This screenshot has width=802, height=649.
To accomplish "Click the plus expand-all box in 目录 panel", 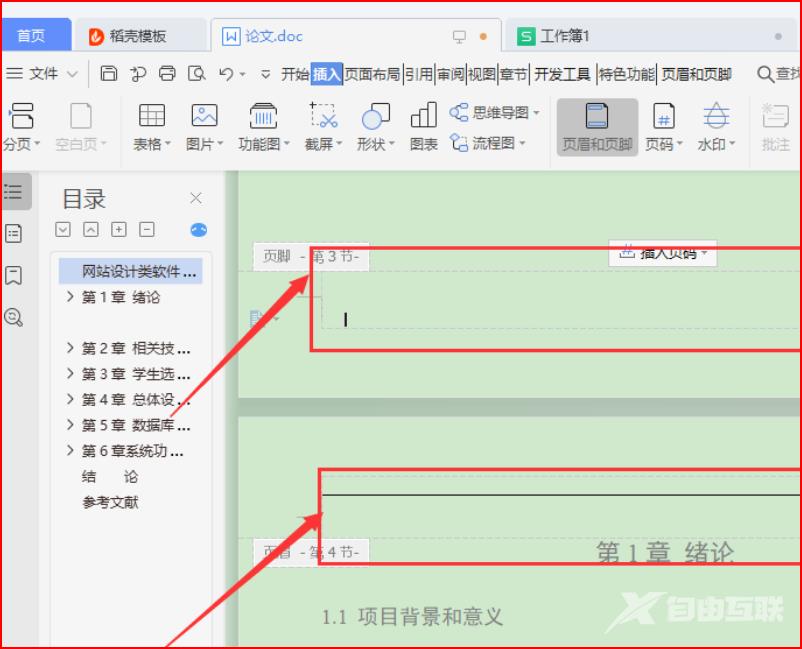I will tap(119, 229).
